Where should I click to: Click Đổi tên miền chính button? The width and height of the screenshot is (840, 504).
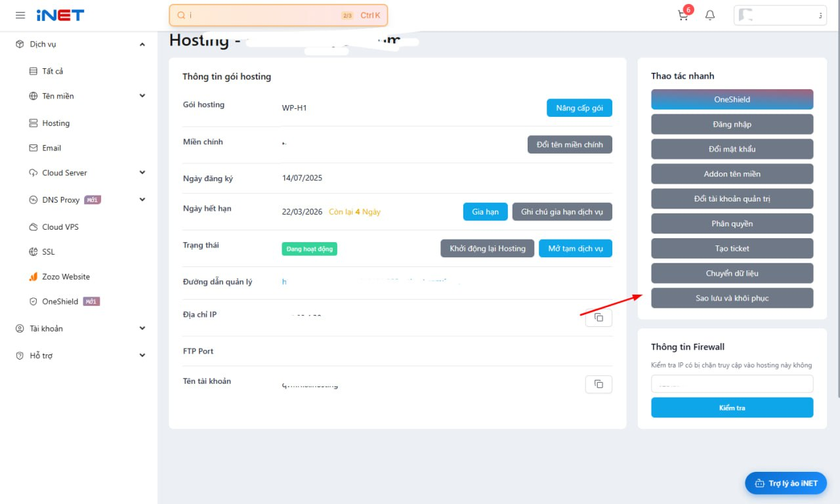tap(570, 144)
